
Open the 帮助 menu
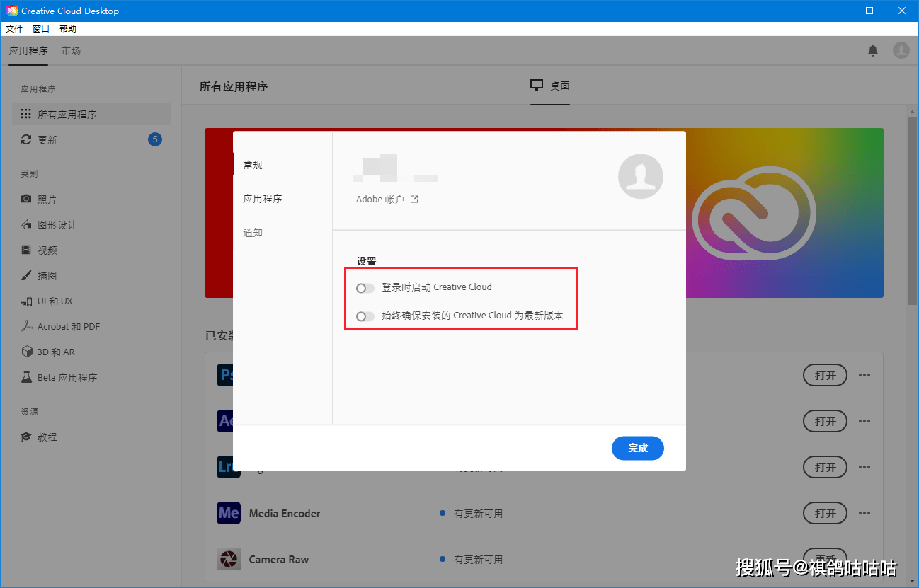[68, 28]
